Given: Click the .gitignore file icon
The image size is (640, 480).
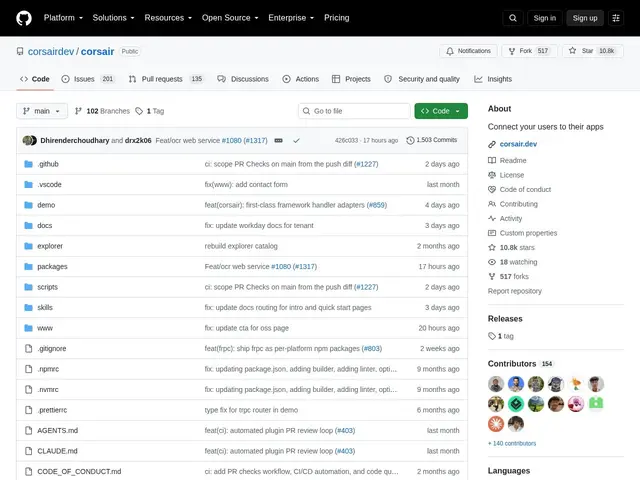Looking at the screenshot, I should (x=29, y=349).
